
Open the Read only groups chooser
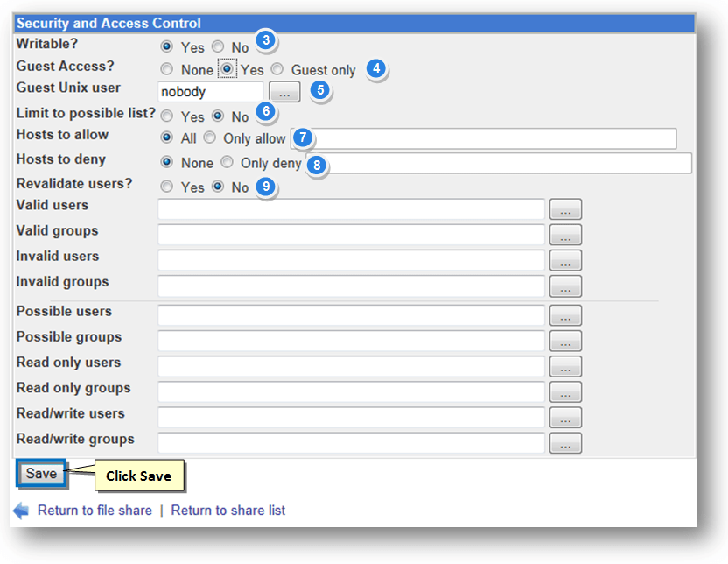coord(565,391)
